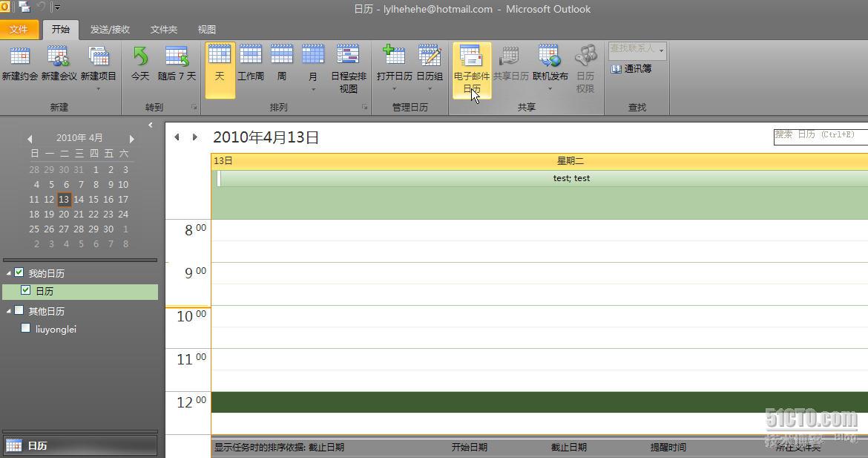
Task: Toggle the Other Calendars (其他日历) group checkbox
Action: click(19, 310)
